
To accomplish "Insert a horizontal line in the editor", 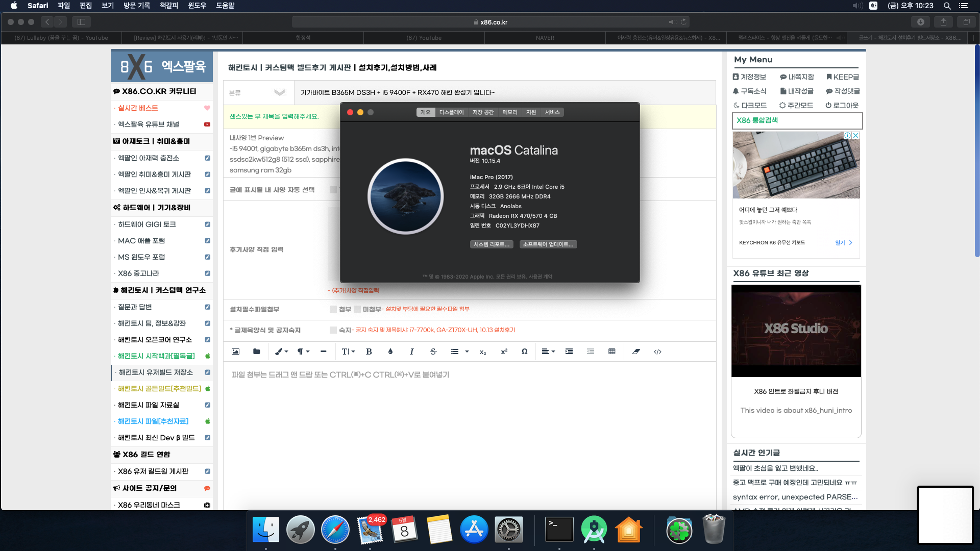I will click(324, 352).
